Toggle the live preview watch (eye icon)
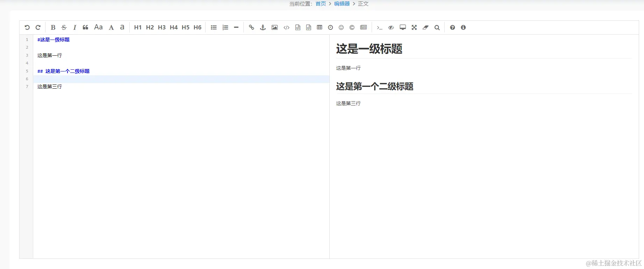 tap(391, 27)
